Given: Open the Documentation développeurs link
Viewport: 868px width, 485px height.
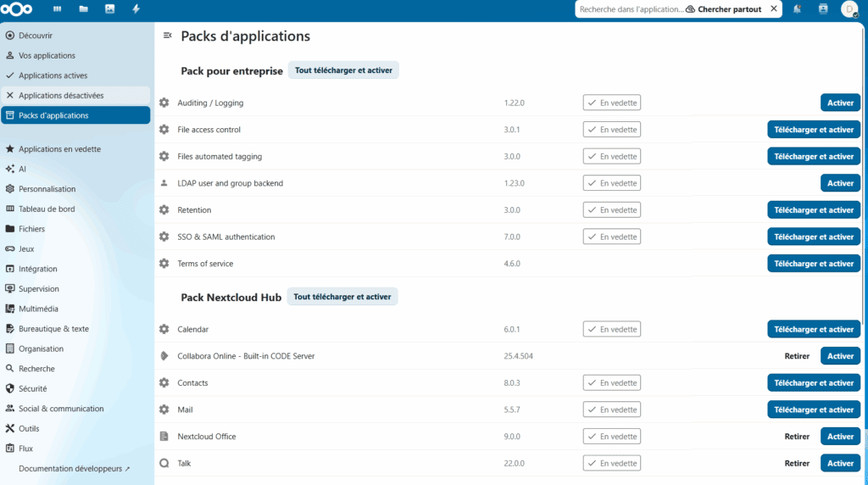Looking at the screenshot, I should click(75, 468).
